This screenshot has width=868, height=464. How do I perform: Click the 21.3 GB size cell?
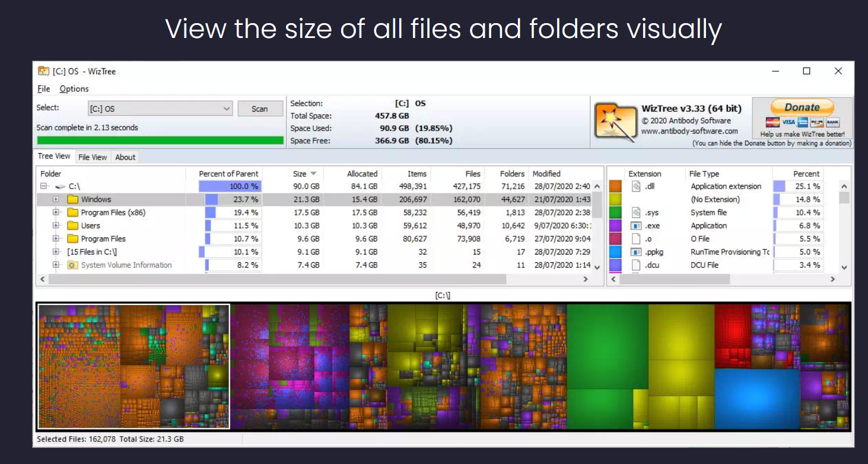tap(306, 199)
